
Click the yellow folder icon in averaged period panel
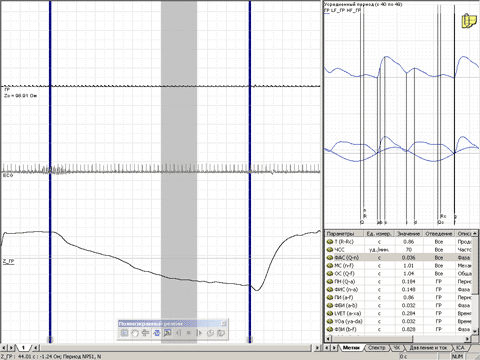coord(469,21)
